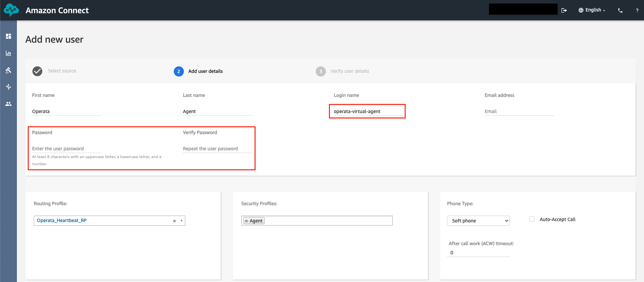Select the Add user details step
This screenshot has height=282, width=644.
pyautogui.click(x=205, y=71)
